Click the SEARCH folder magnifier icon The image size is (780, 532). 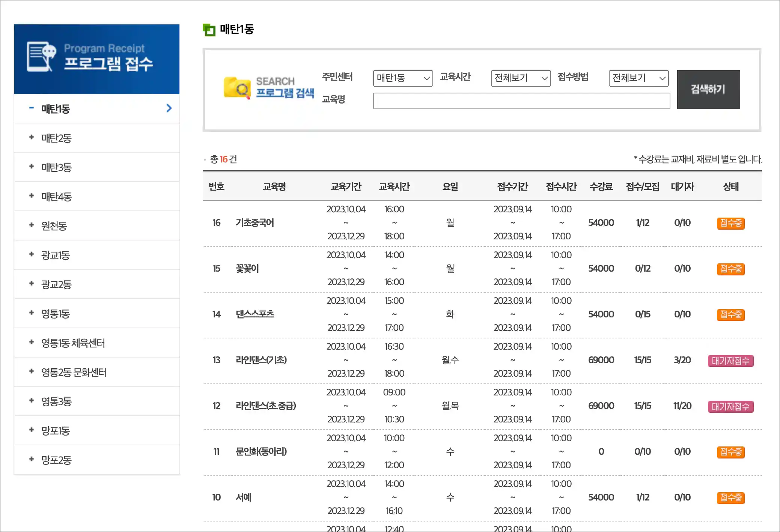click(237, 88)
